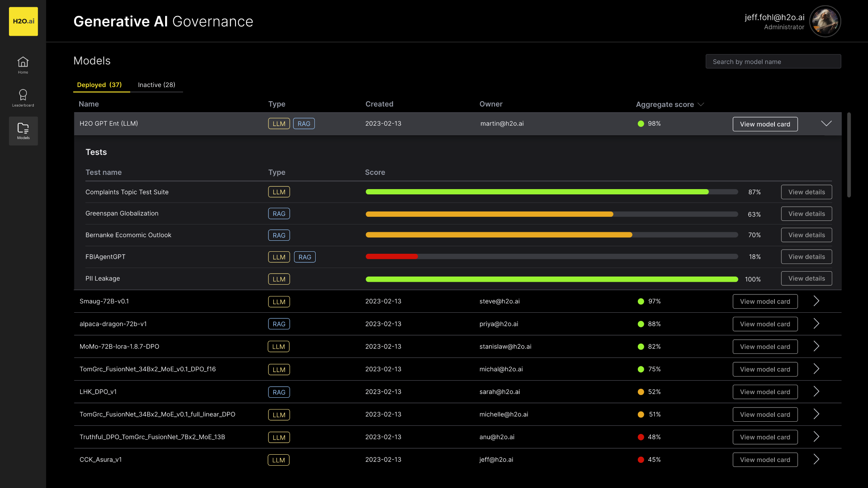The image size is (868, 488).
Task: Click the Name column header
Action: click(x=89, y=104)
